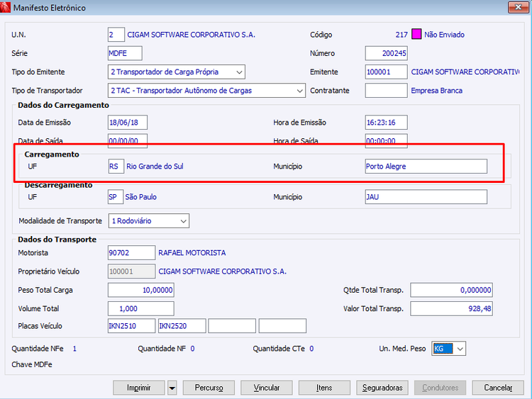
Task: Click the text São Paulo
Action: click(x=141, y=197)
